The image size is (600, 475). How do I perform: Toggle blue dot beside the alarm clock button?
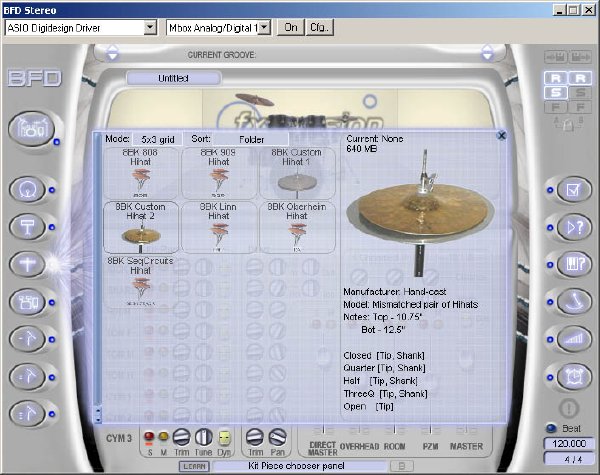(x=550, y=377)
